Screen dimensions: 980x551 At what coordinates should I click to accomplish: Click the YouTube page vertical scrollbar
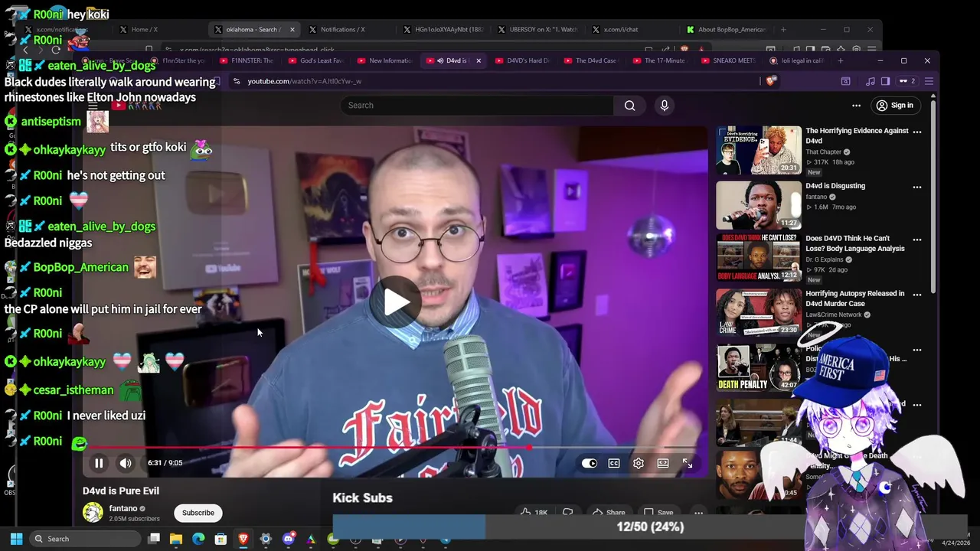coord(933,195)
